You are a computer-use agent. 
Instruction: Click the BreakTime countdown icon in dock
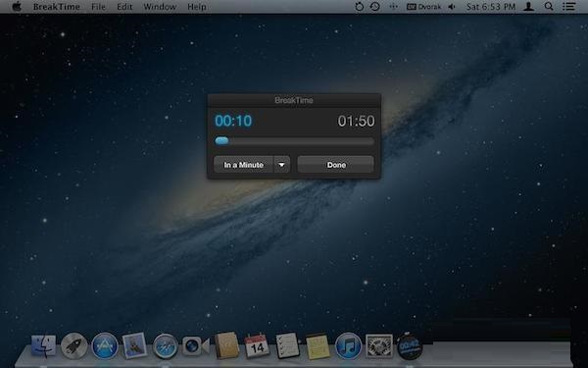409,345
